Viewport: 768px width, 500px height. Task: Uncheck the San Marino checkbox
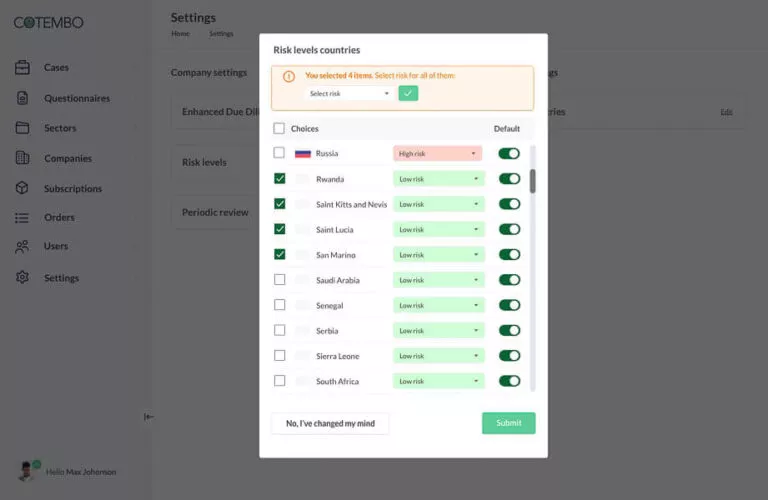[280, 254]
